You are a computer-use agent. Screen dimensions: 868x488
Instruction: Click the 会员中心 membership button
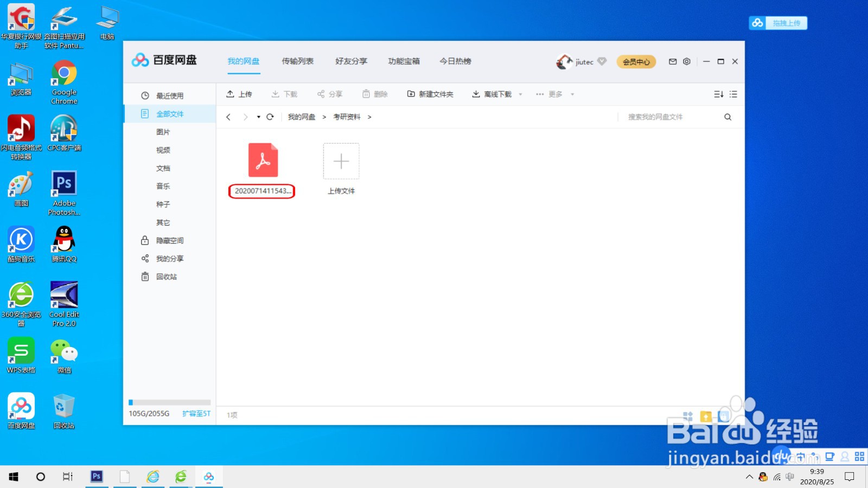tap(636, 62)
